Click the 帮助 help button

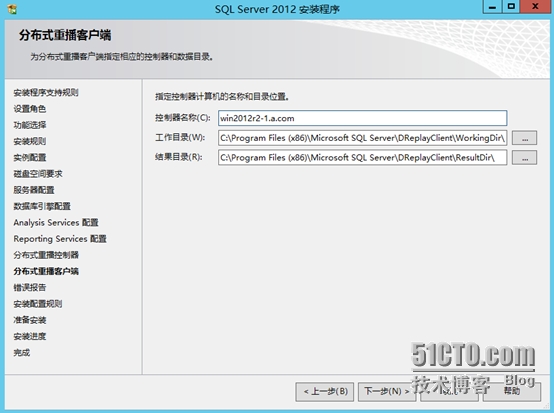coord(512,391)
